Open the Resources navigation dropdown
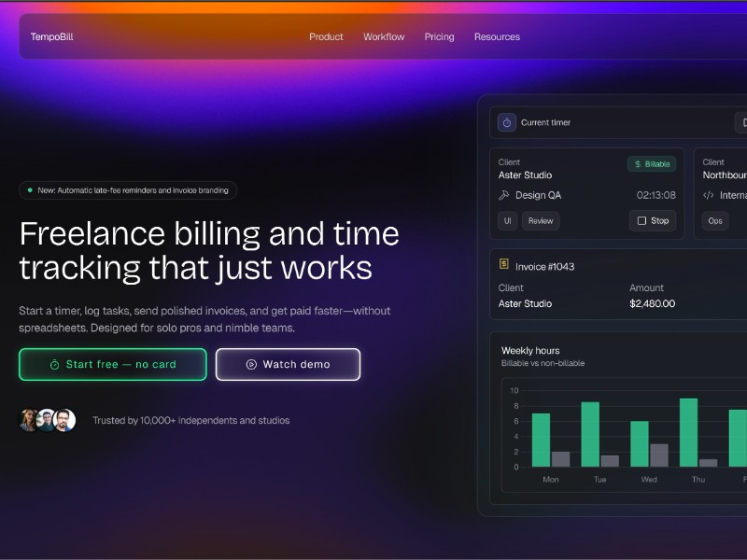The height and width of the screenshot is (560, 747). pos(497,36)
